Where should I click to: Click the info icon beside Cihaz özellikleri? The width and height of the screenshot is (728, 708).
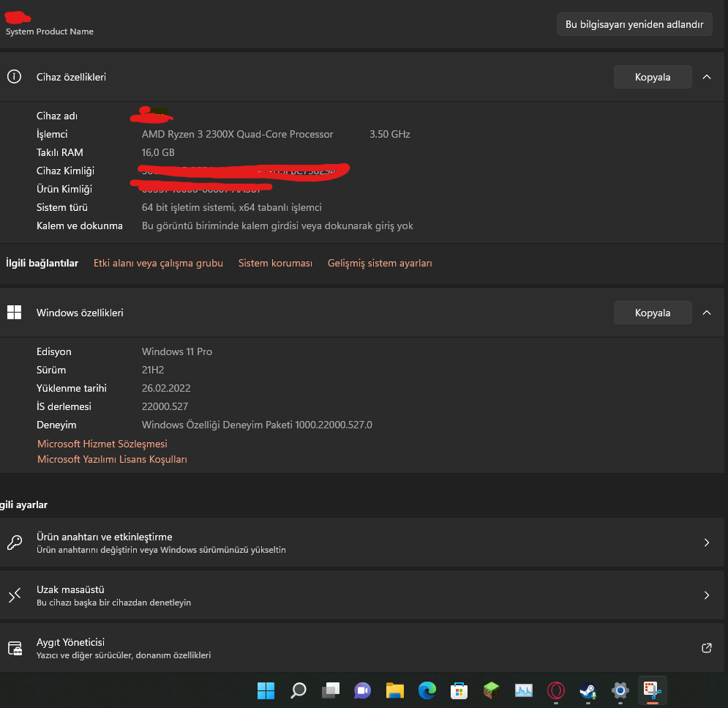point(15,77)
